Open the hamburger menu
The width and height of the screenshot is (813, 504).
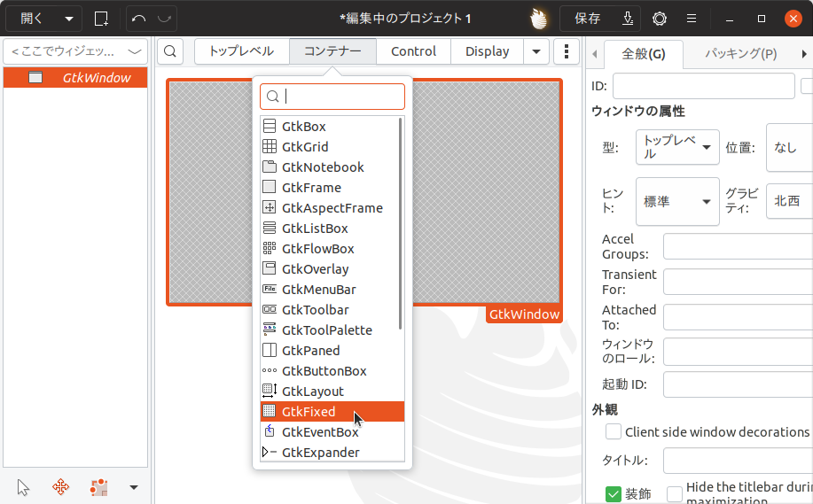[692, 19]
